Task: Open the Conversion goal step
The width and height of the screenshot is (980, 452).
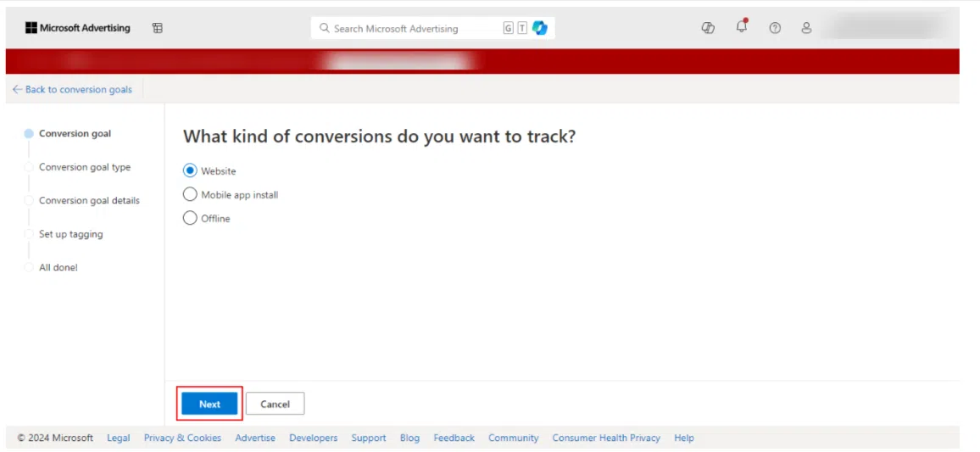Action: tap(75, 133)
